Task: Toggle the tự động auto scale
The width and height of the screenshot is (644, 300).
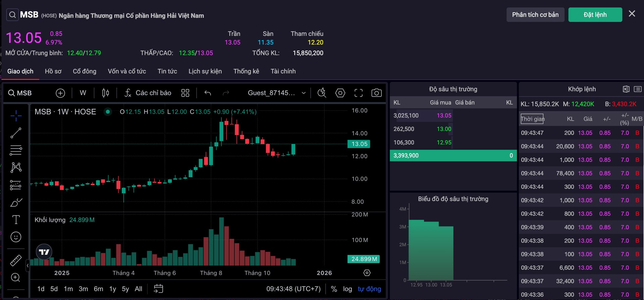Action: click(369, 289)
